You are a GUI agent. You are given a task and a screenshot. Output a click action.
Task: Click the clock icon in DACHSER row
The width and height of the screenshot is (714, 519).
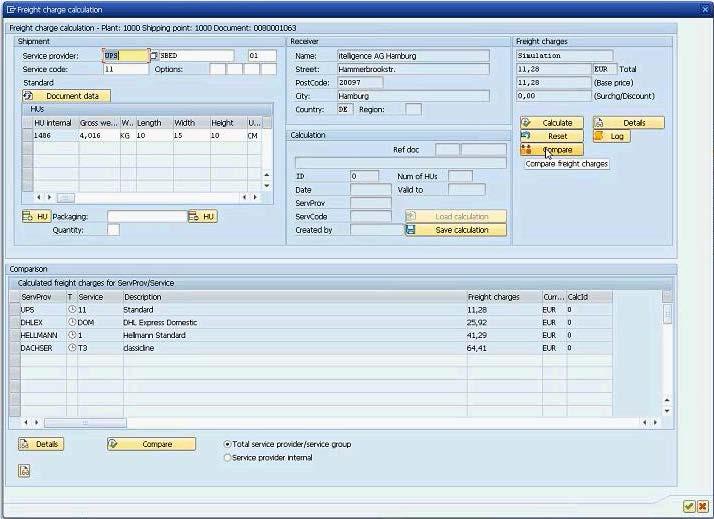(72, 347)
